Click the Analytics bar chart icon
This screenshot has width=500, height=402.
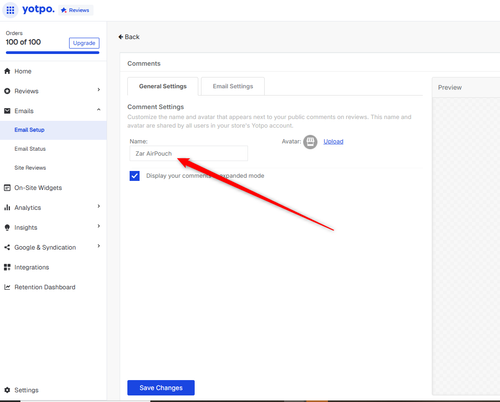[x=7, y=208]
